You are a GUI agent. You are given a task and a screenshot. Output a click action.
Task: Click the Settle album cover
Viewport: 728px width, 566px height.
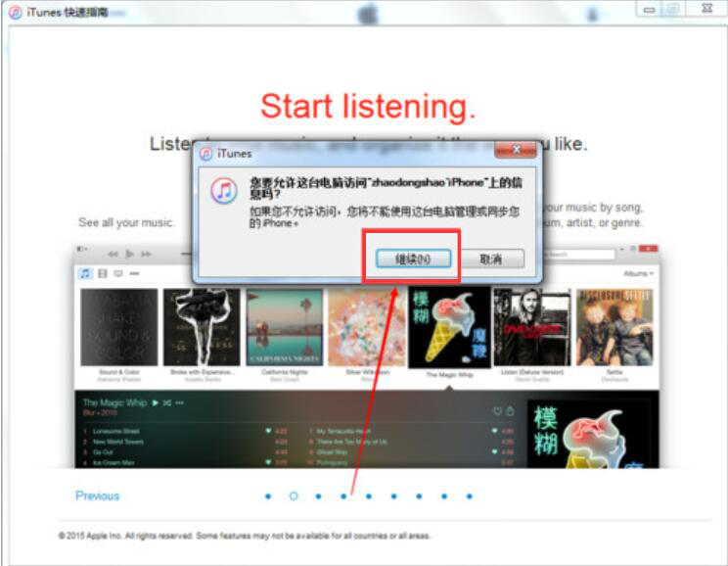tap(614, 327)
